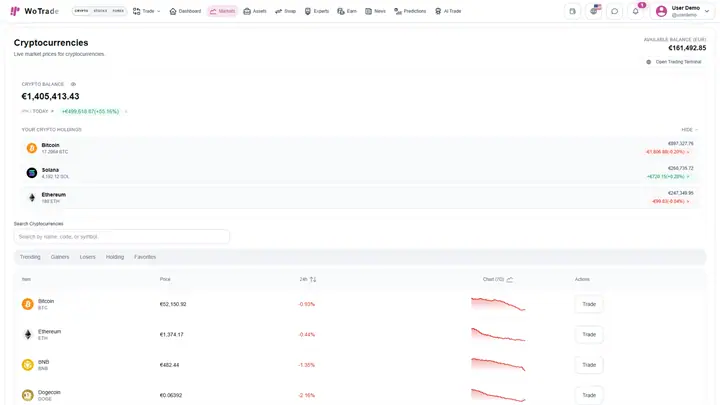Image resolution: width=720 pixels, height=405 pixels.
Task: Click the Price column header
Action: tap(165, 279)
